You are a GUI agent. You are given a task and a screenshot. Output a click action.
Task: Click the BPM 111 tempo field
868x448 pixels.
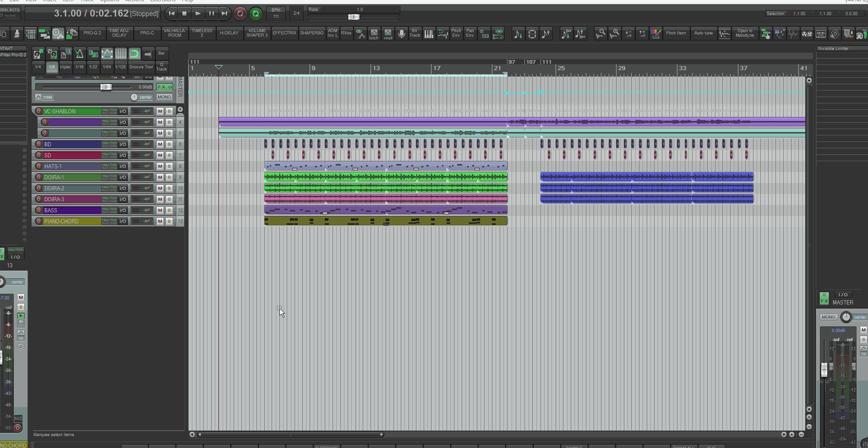(276, 13)
